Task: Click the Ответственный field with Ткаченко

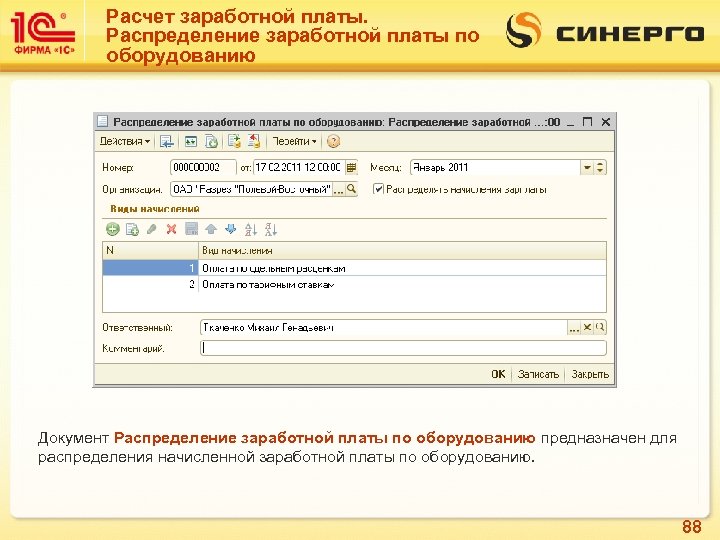Action: point(384,327)
